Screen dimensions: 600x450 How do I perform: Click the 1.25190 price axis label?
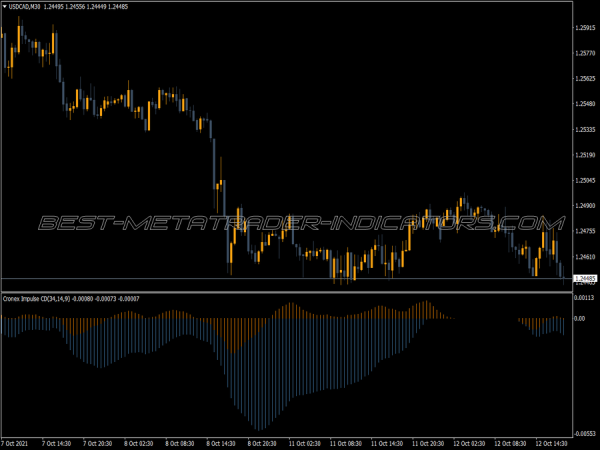click(x=585, y=155)
